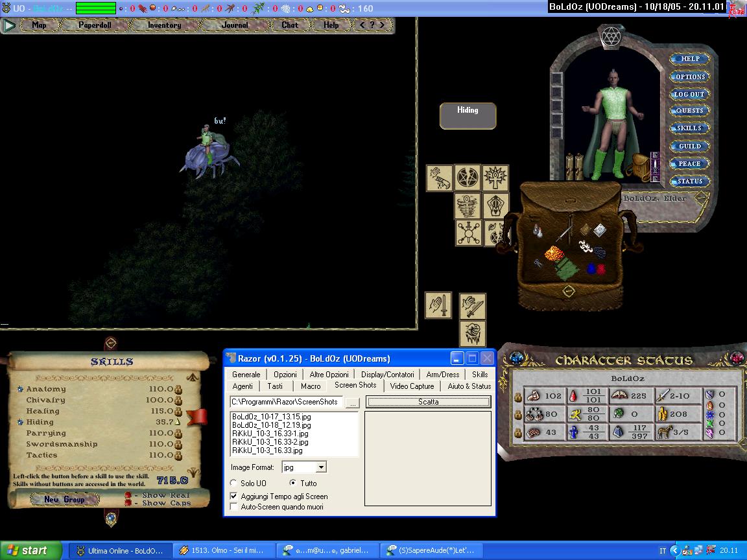Click the red flag on Skills scroll
Image resolution: width=747 pixels, height=560 pixels.
tap(196, 416)
